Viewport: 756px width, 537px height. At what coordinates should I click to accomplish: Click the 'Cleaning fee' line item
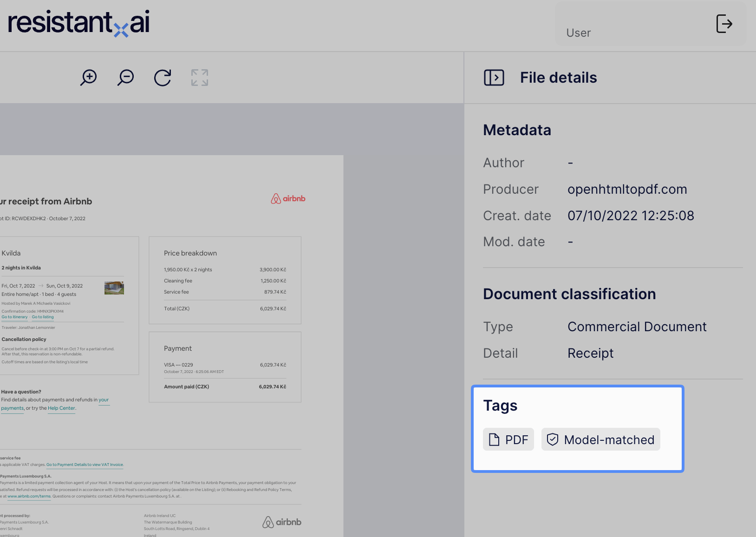(x=178, y=281)
